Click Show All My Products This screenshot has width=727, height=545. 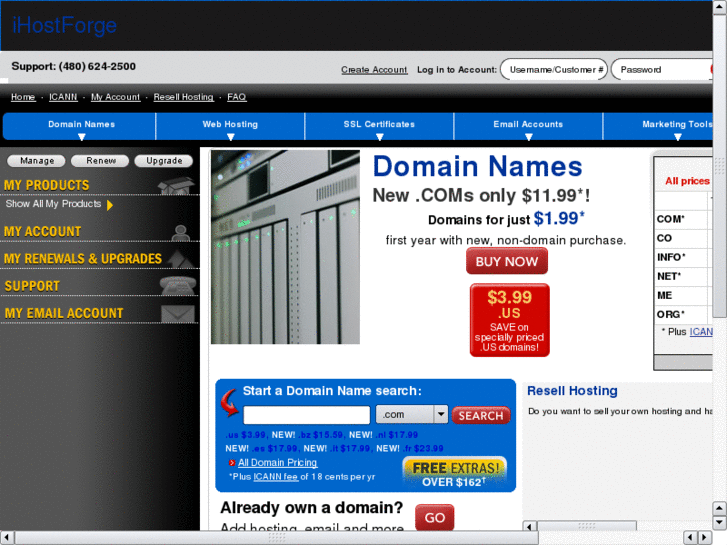point(53,204)
